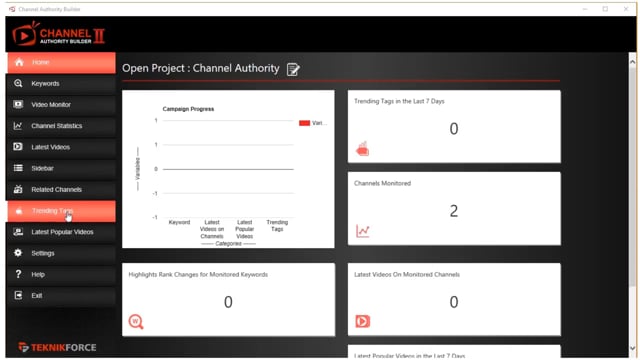Click the scroll down arrow of the scrollbar
This screenshot has height=360, width=640.
coord(632,348)
